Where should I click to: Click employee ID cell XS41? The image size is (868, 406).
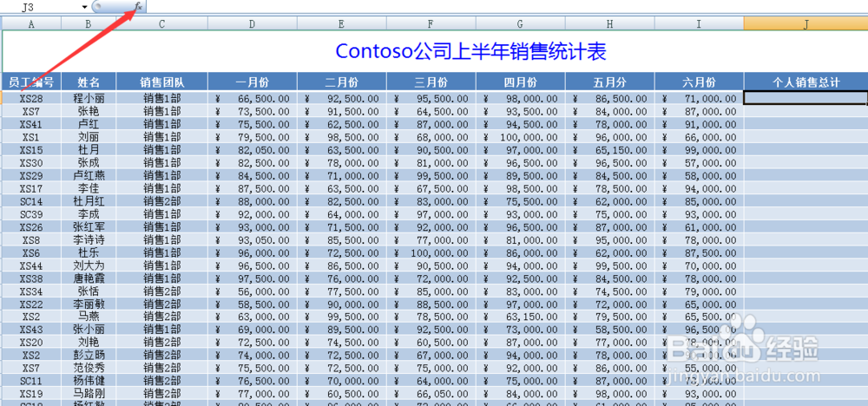point(31,124)
